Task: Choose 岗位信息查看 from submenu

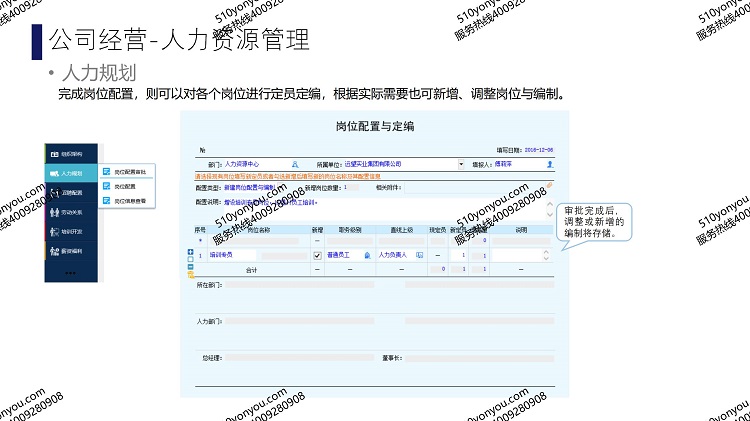Action: click(129, 201)
